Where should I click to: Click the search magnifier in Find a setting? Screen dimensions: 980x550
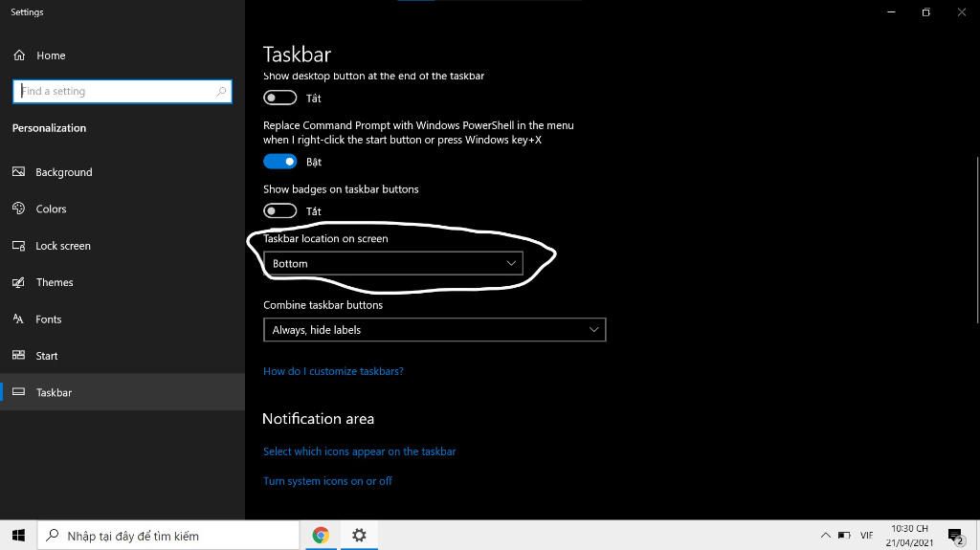pyautogui.click(x=221, y=91)
